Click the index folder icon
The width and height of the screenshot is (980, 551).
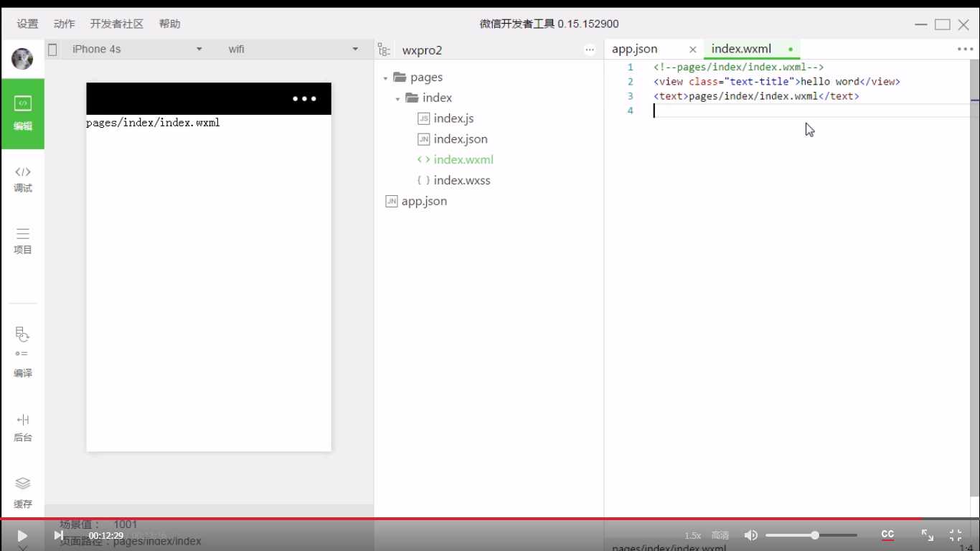click(x=412, y=98)
